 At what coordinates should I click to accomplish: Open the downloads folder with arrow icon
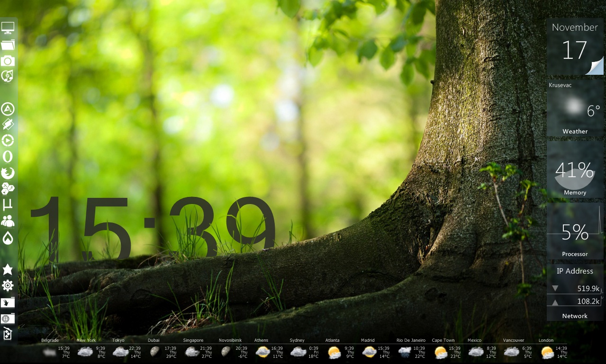coord(8,302)
